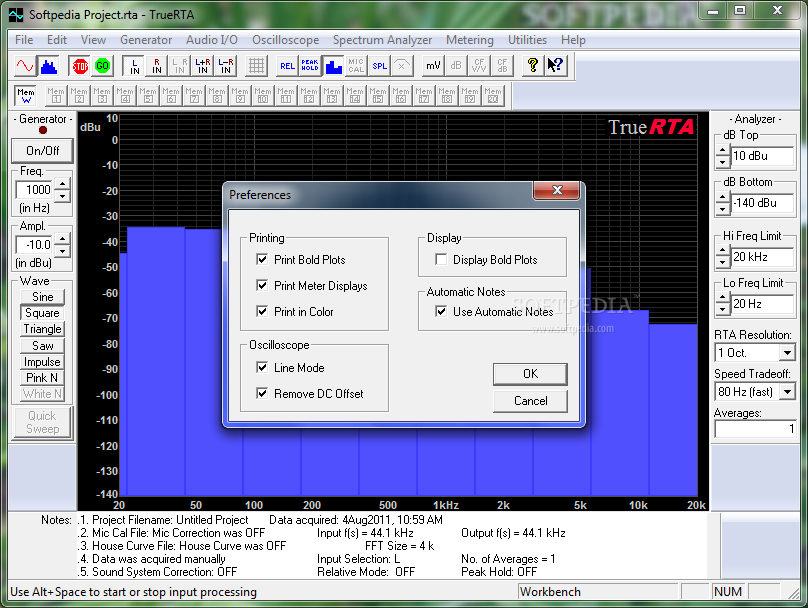This screenshot has width=808, height=608.
Task: Select the L-R IN input button
Action: [x=226, y=65]
